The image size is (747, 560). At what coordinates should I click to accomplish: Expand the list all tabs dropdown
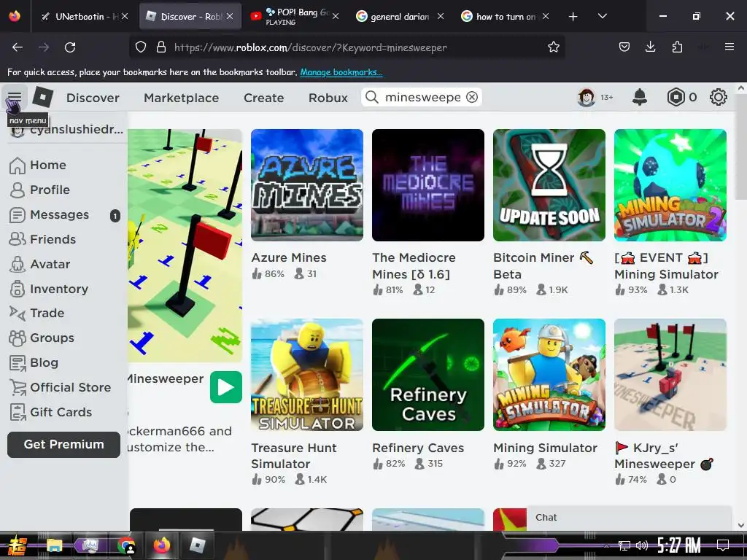(x=602, y=16)
